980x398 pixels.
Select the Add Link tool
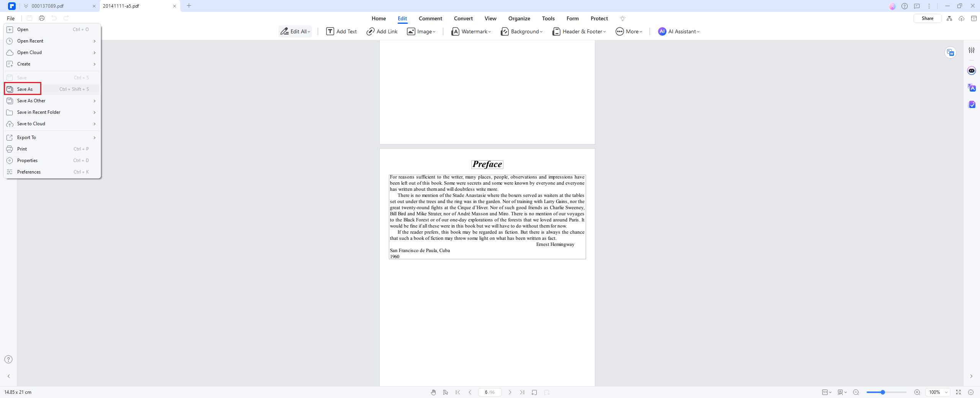point(382,31)
